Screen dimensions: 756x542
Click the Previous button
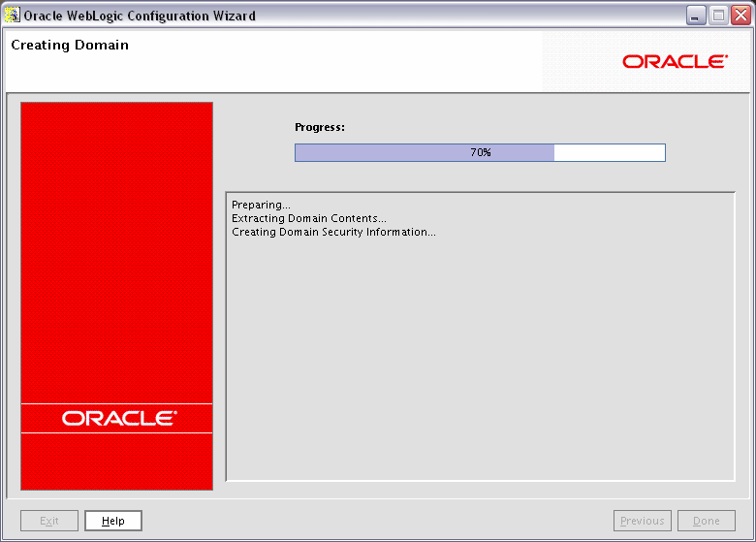(x=643, y=521)
